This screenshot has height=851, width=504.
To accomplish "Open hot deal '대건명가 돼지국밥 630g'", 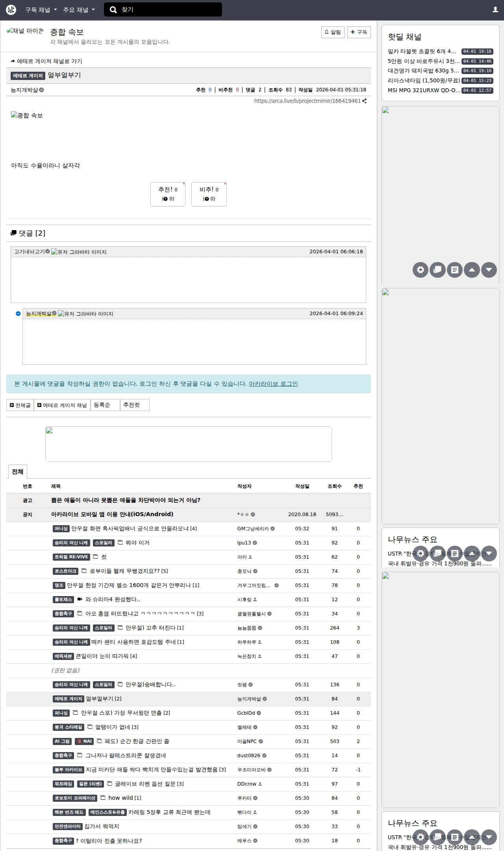I will pyautogui.click(x=423, y=71).
